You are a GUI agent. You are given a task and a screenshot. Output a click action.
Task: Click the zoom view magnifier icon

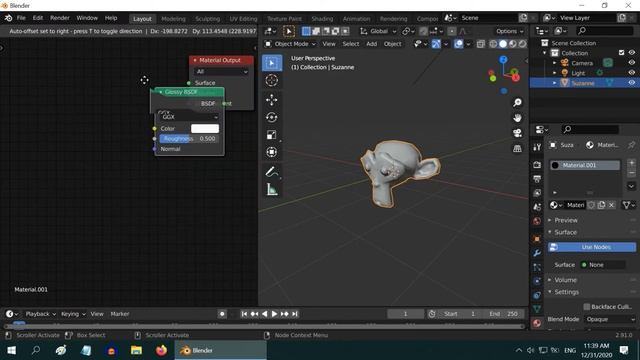point(517,102)
